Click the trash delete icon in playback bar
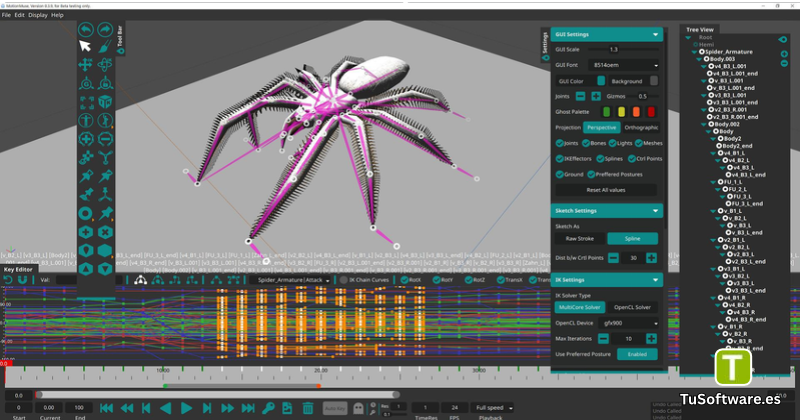The width and height of the screenshot is (800, 420). tap(308, 408)
